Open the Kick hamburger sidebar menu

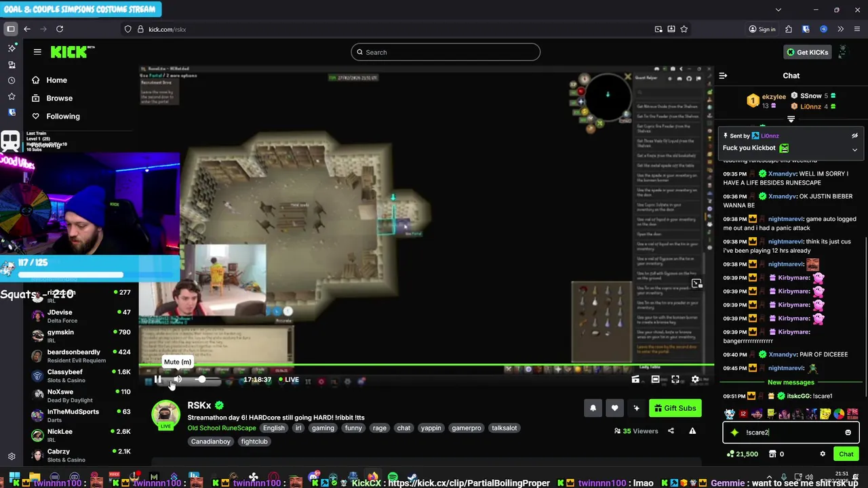point(37,52)
